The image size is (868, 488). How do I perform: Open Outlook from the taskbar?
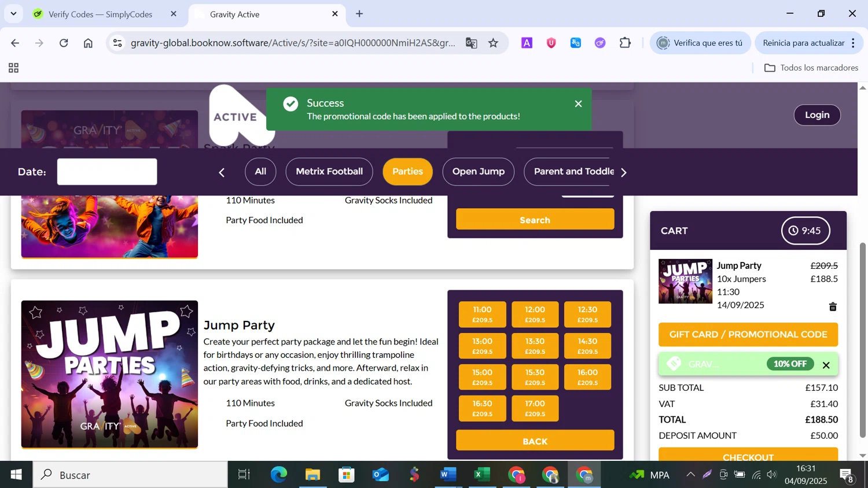[x=380, y=475]
